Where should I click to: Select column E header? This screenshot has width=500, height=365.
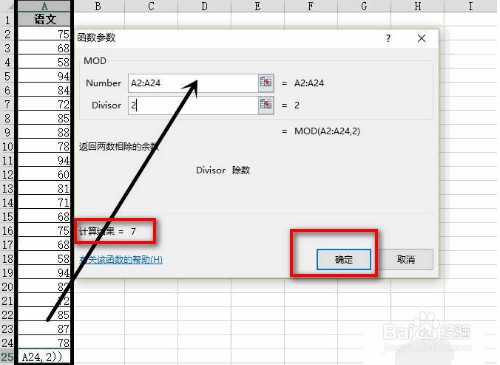click(x=258, y=6)
